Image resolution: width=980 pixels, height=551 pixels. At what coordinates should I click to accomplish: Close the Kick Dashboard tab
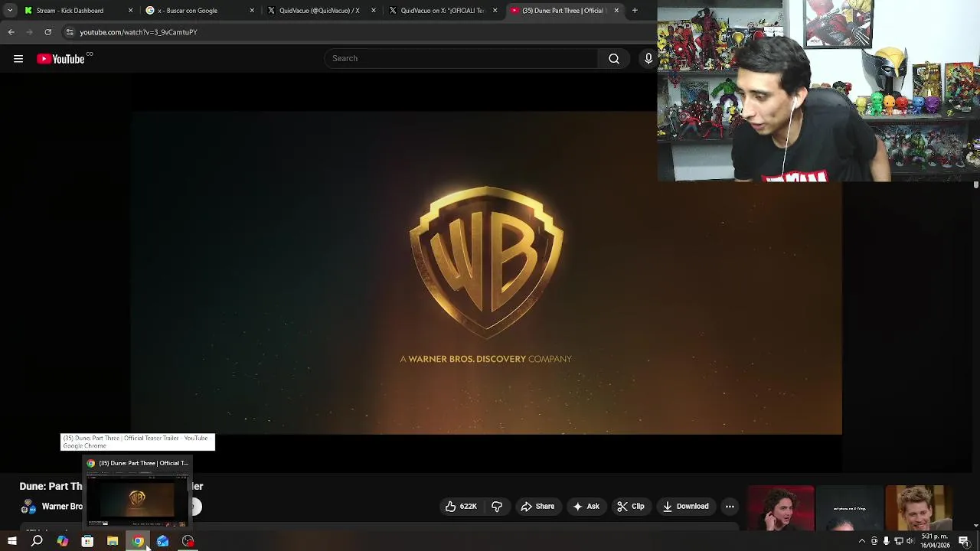[130, 11]
